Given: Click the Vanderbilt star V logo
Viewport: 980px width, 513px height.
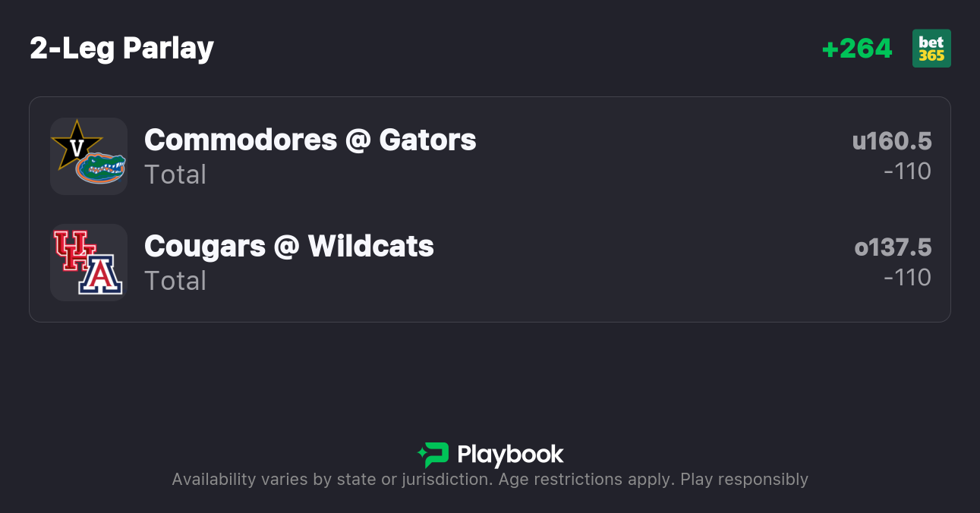Looking at the screenshot, I should (x=75, y=143).
